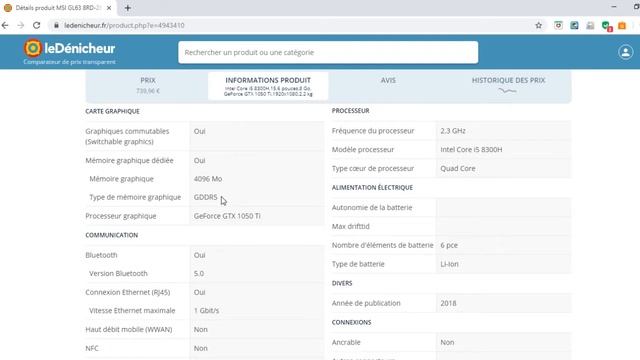Click the 'GeForce GTX 1050 Ti' value
This screenshot has height=360, width=640.
click(x=227, y=216)
